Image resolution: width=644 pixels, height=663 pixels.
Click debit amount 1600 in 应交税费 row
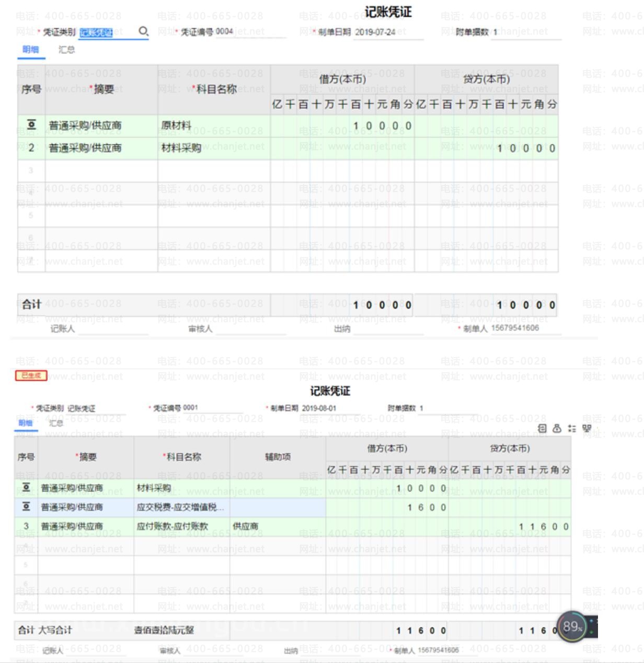pyautogui.click(x=387, y=507)
